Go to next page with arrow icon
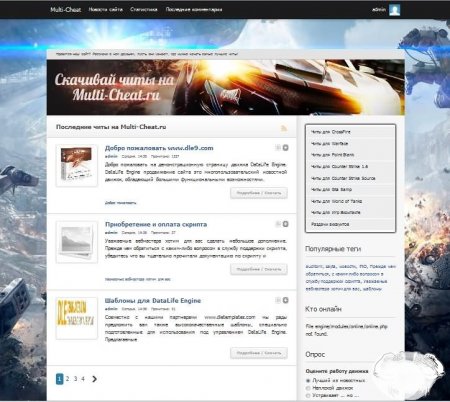Viewport: 450px width, 402px height. pyautogui.click(x=95, y=379)
